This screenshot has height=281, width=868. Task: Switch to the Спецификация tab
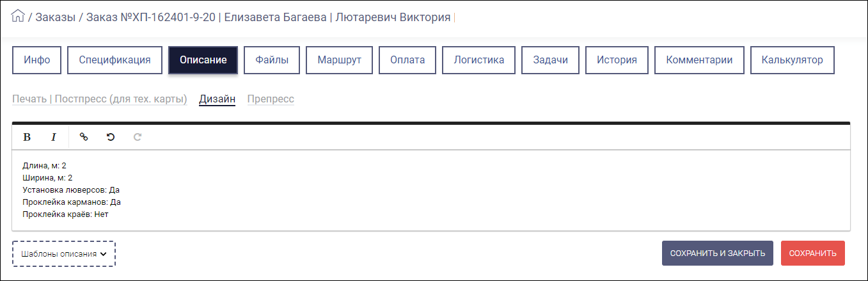(x=115, y=60)
